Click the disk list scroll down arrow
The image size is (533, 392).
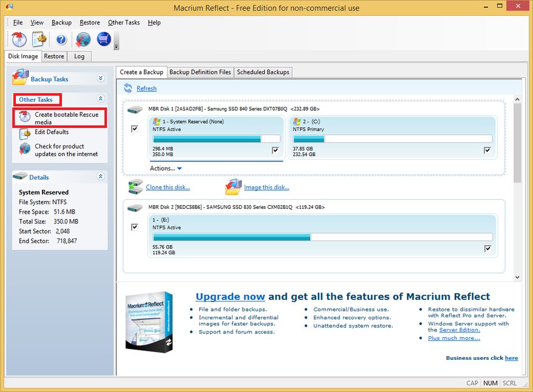[517, 277]
